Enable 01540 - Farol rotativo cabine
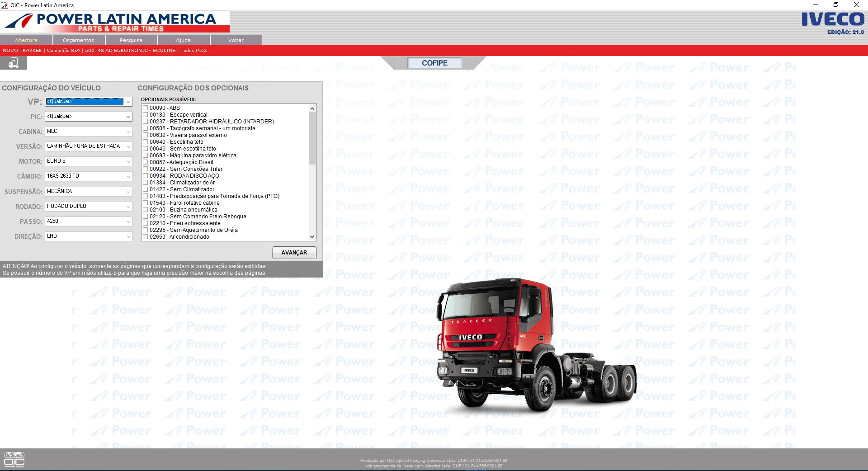 point(146,203)
